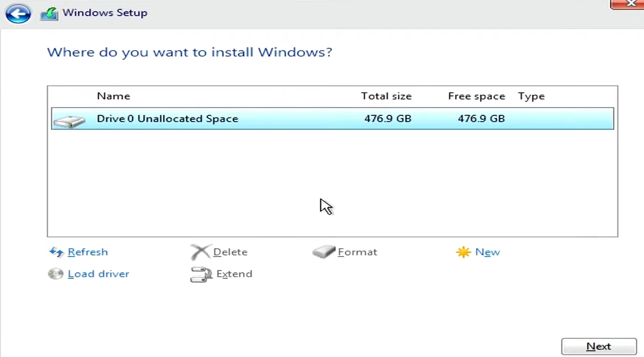
Task: Click the Extend partition icon
Action: (x=201, y=274)
